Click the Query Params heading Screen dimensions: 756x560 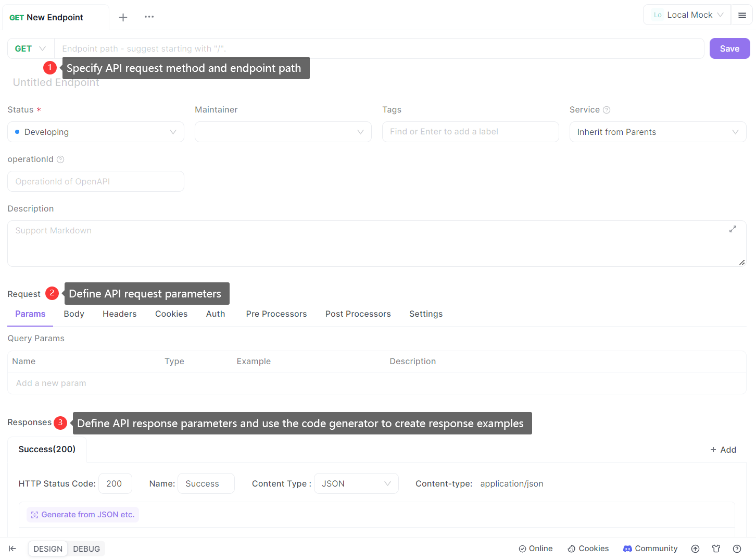pos(36,339)
